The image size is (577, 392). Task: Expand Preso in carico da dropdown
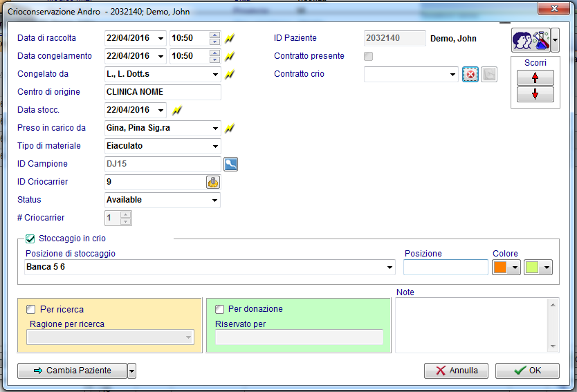point(215,129)
